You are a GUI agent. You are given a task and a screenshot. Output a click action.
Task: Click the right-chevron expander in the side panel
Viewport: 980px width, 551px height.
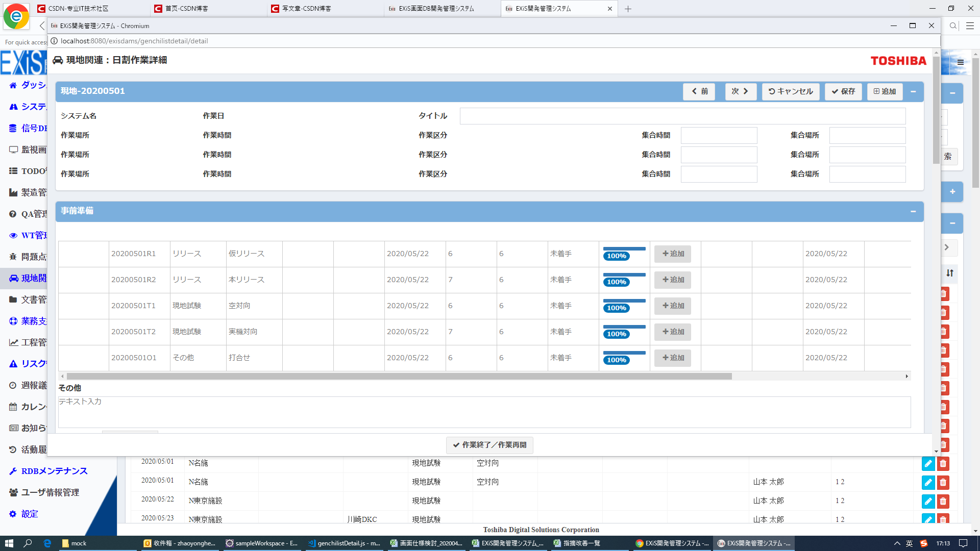pos(947,247)
